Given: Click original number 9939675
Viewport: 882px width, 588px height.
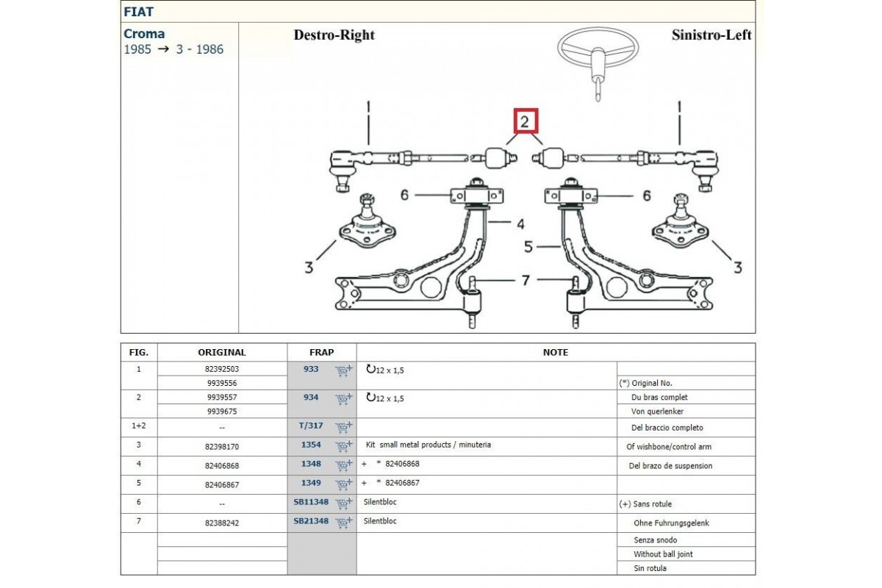Looking at the screenshot, I should pos(222,412).
